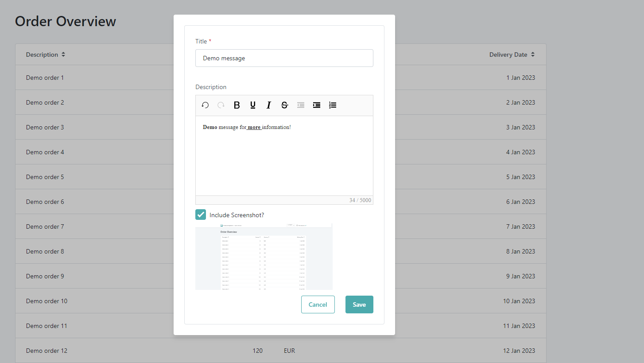Increase the paragraph indent
The height and width of the screenshot is (363, 644).
click(x=317, y=105)
